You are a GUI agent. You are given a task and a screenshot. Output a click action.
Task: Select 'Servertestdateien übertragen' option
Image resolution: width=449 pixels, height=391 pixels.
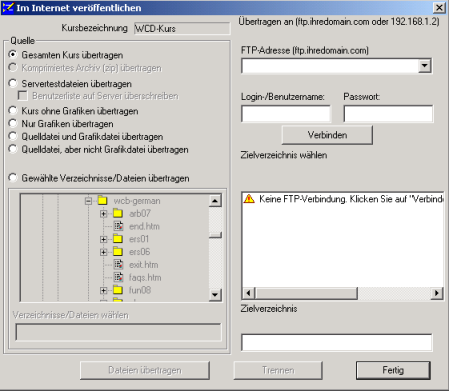(x=13, y=83)
